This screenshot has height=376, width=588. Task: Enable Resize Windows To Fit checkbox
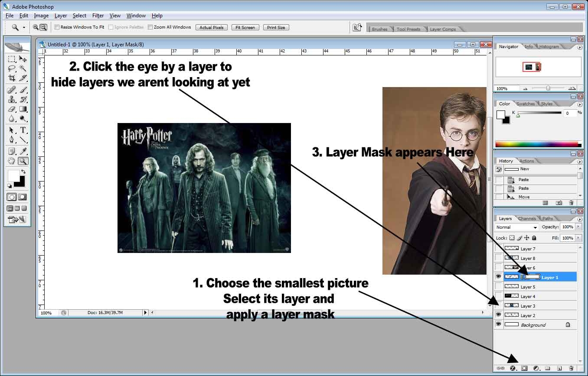point(57,27)
